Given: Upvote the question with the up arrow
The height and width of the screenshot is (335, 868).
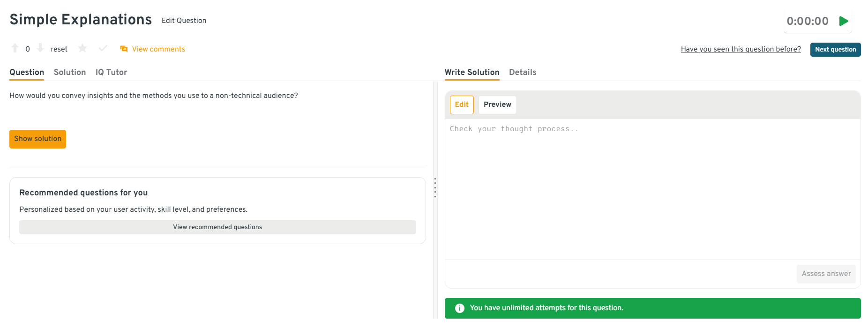Looking at the screenshot, I should tap(15, 48).
